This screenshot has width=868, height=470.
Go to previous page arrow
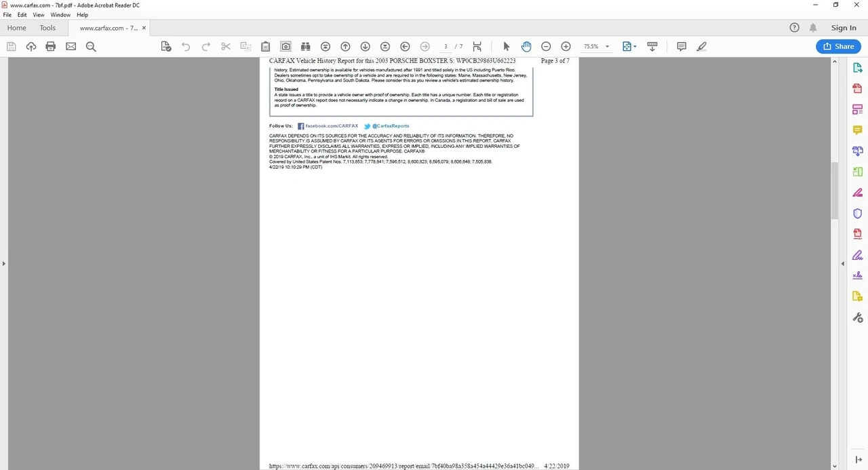(x=345, y=46)
